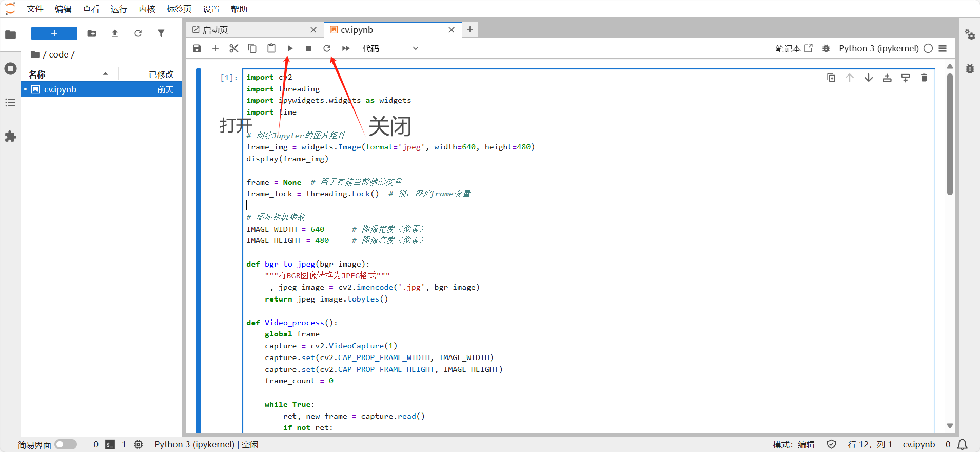
Task: Restart the kernel with circular arrow
Action: coord(327,48)
